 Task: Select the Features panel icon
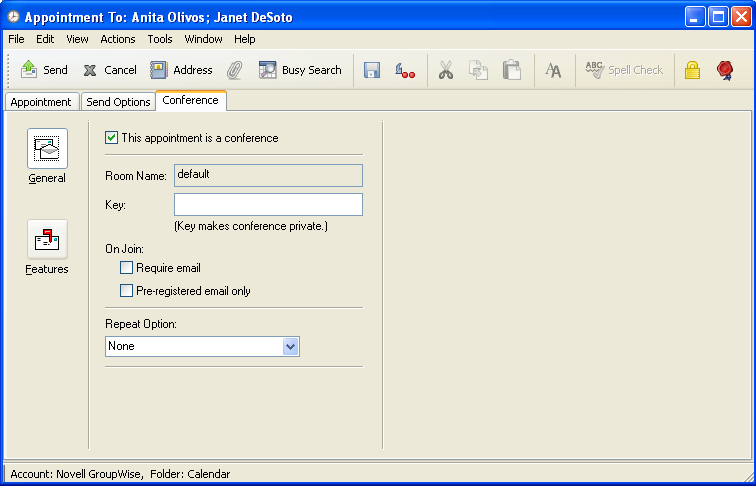(x=47, y=240)
